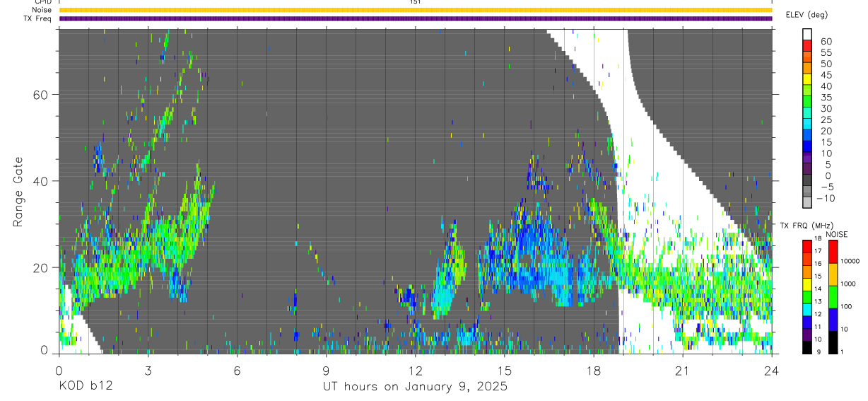Click the '−10' label on the ELEV color bar
Image resolution: width=868 pixels, height=401 pixels.
[x=824, y=198]
